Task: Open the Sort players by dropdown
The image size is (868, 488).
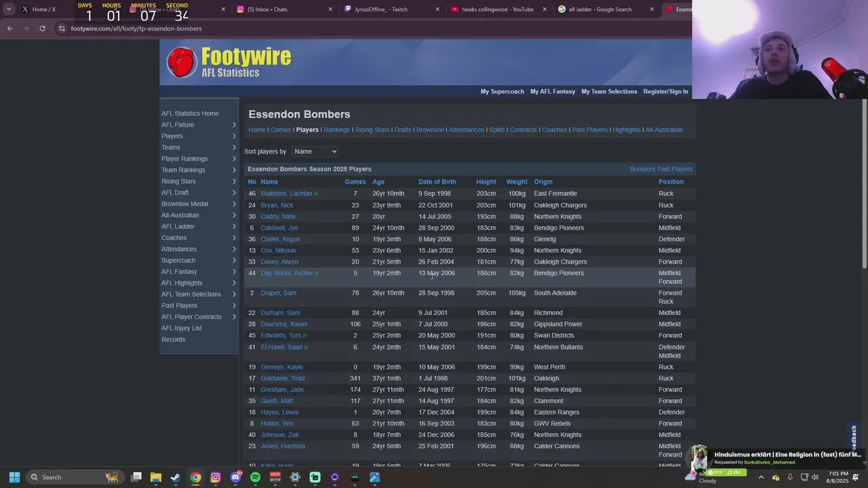Action: click(x=315, y=151)
